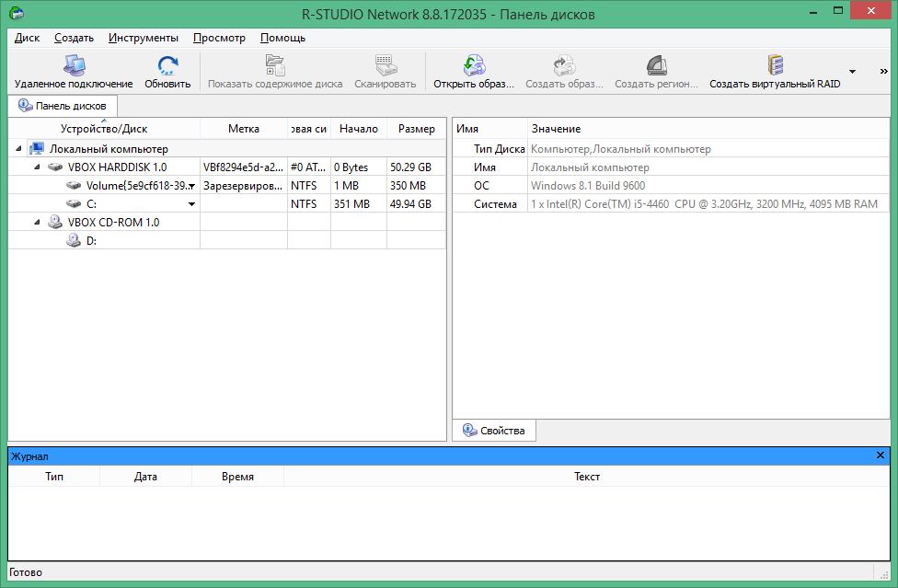Select the Свойства tab label
The image size is (898, 588).
tap(502, 431)
